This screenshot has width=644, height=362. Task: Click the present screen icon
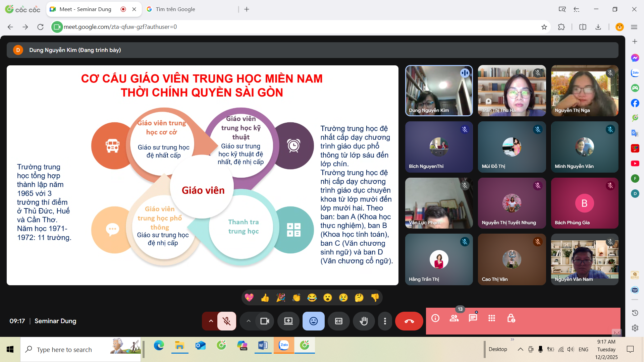point(288,321)
